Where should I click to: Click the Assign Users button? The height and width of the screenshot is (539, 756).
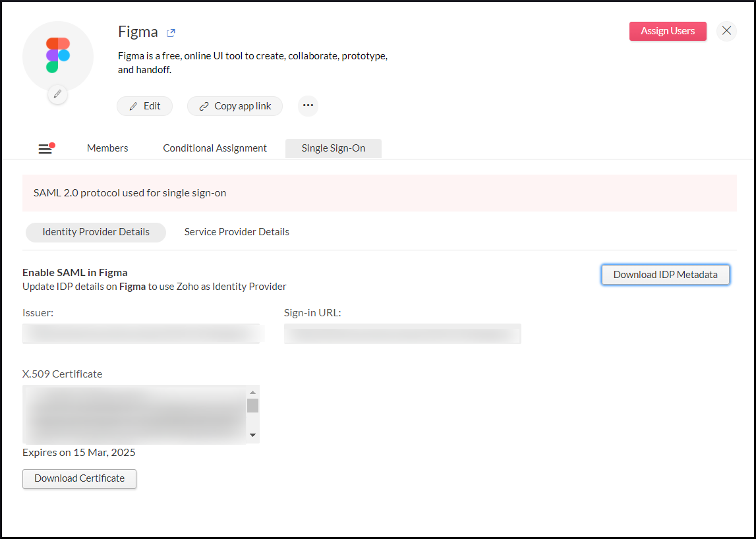pos(668,31)
